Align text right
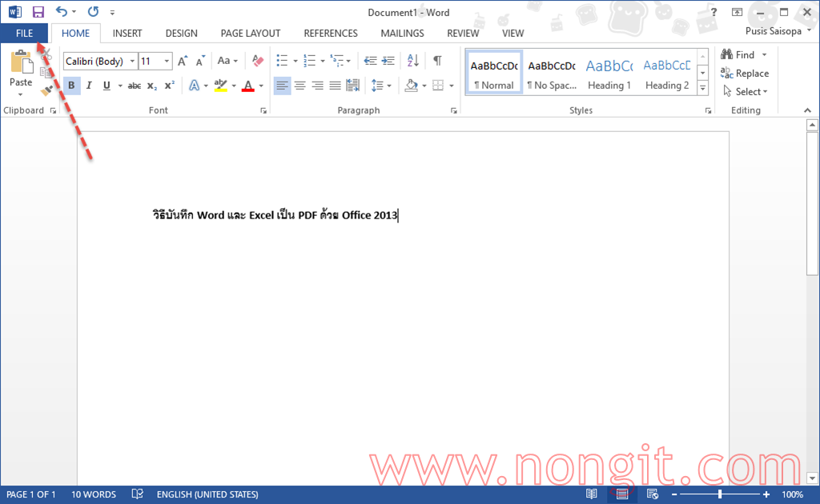This screenshot has width=820, height=504. point(317,86)
